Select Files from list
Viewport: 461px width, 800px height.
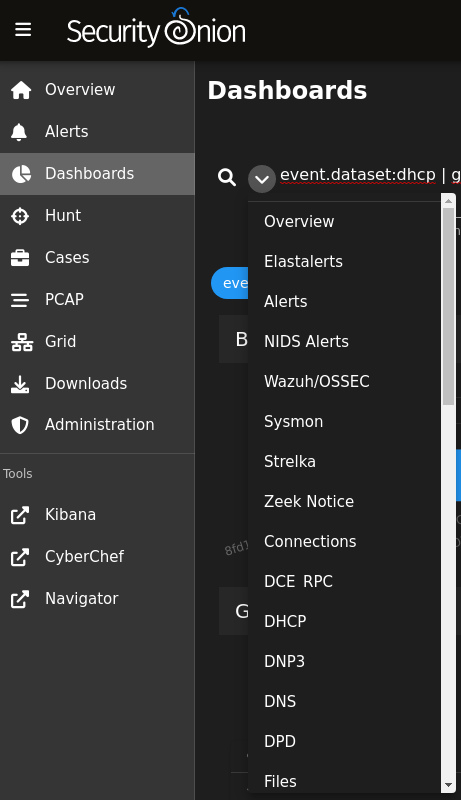click(x=344, y=781)
